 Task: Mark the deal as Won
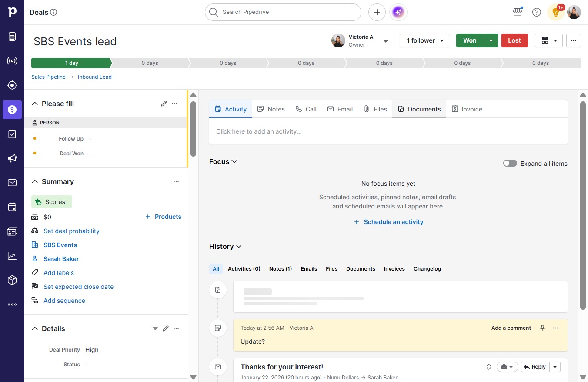(x=470, y=40)
